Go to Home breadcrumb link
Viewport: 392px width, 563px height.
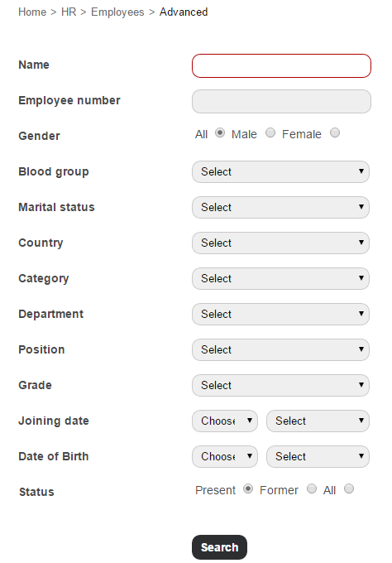coord(32,12)
